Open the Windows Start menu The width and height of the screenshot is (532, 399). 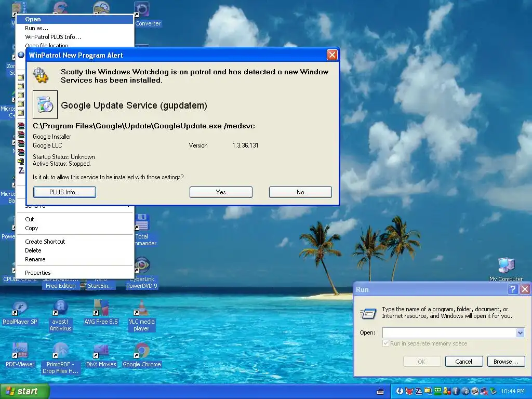pyautogui.click(x=24, y=391)
